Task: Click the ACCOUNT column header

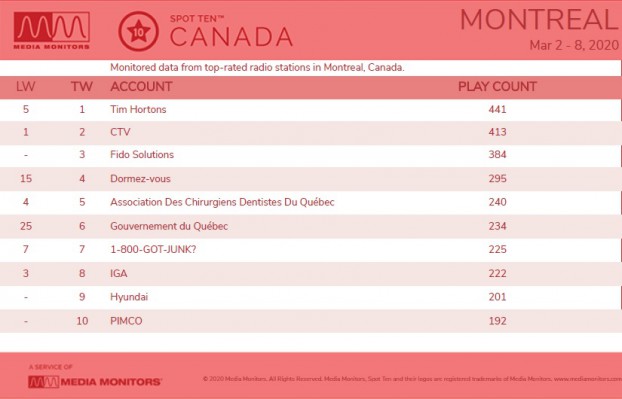Action: (x=141, y=86)
